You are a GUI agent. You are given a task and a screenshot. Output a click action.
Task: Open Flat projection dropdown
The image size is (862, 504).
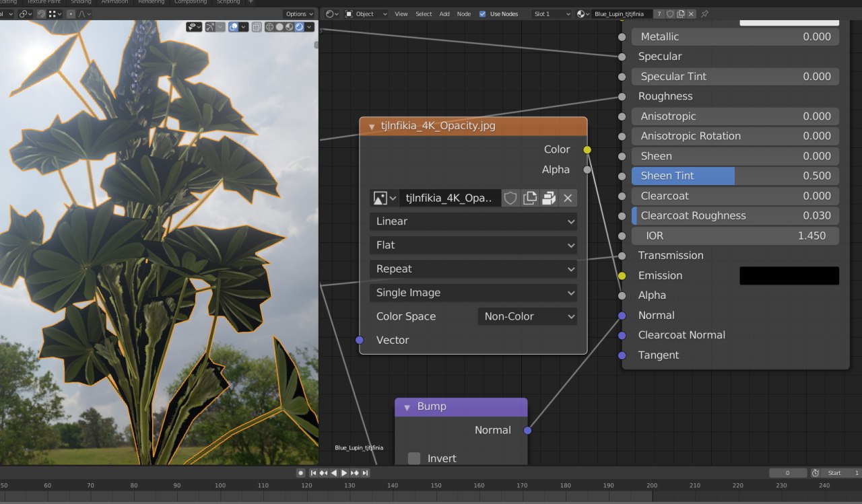473,245
